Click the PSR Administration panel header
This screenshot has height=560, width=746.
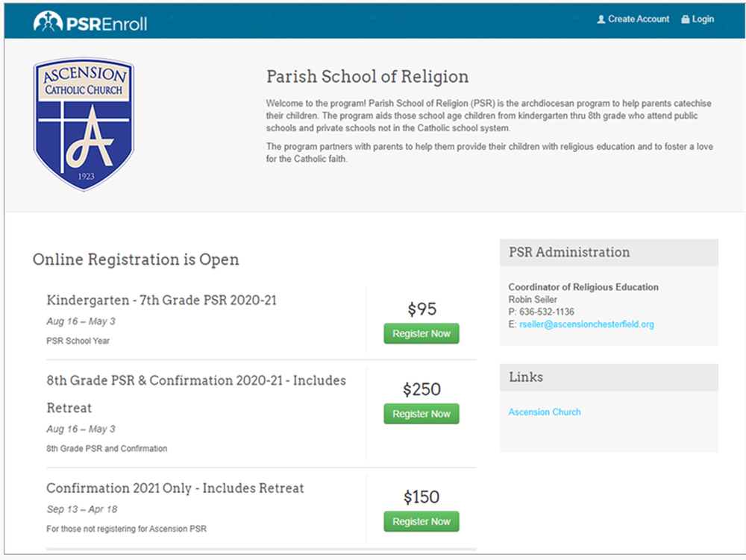pyautogui.click(x=569, y=252)
